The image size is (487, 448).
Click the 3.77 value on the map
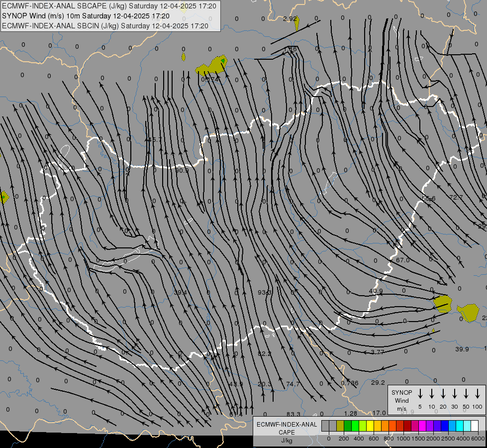tap(378, 352)
